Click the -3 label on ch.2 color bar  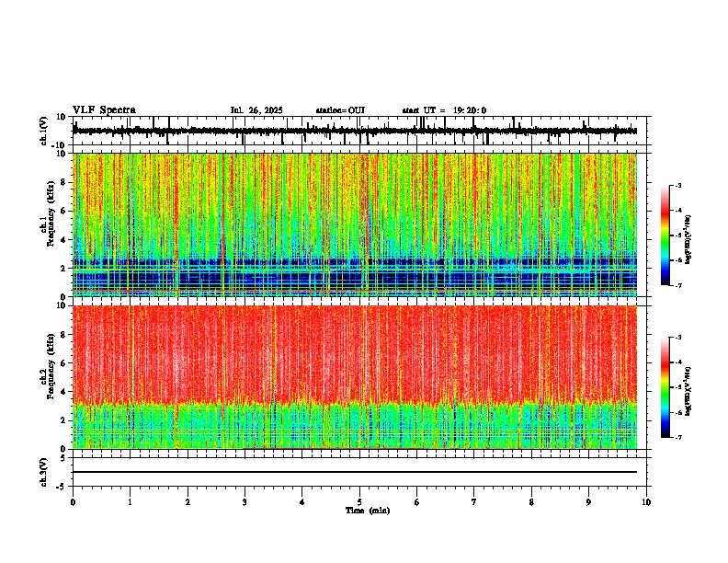tap(678, 337)
